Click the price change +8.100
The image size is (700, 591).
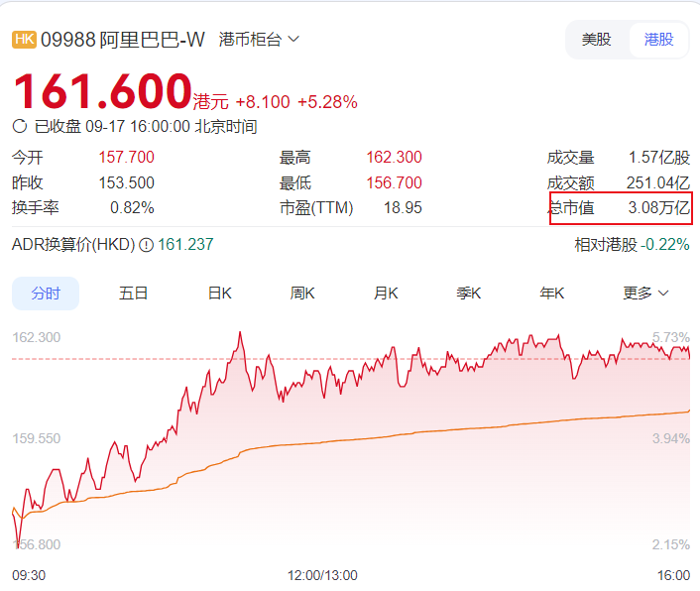coord(263,102)
